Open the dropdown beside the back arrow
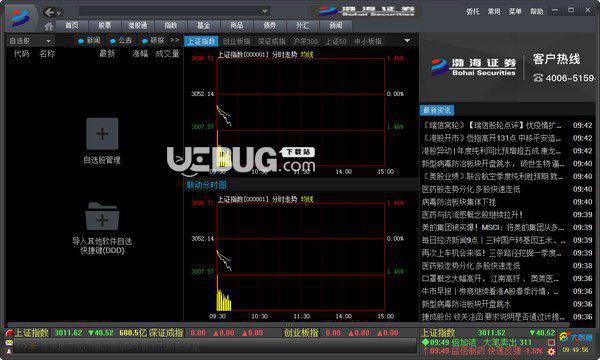 pos(59,13)
